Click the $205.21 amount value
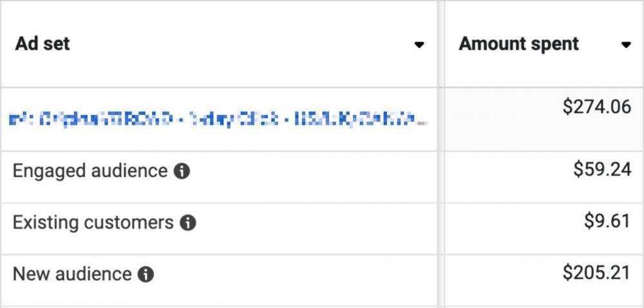The image size is (644, 308). tap(596, 273)
